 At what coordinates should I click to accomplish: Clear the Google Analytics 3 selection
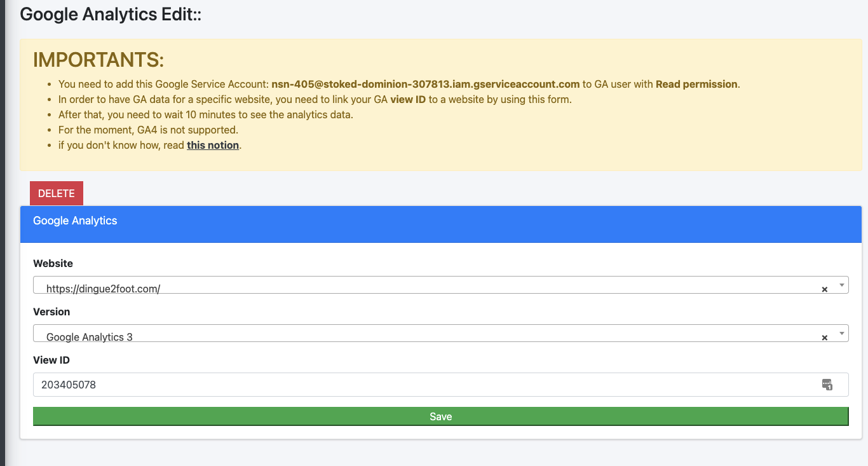(824, 338)
